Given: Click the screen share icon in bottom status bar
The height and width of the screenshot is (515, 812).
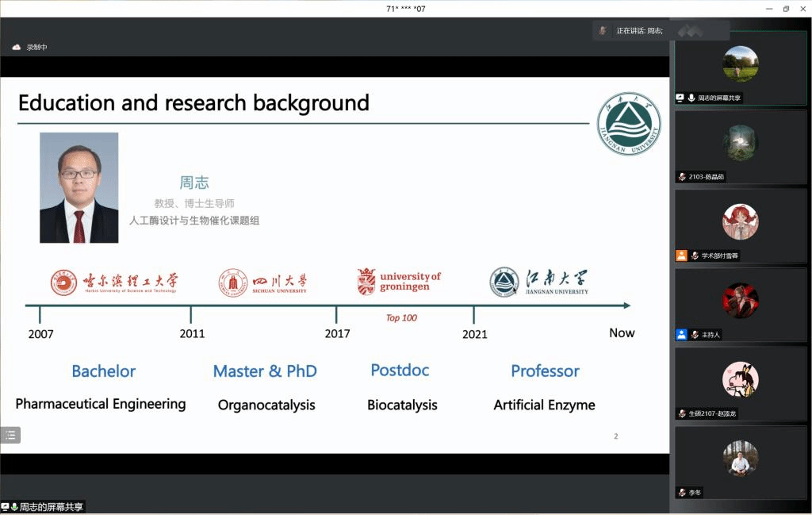Looking at the screenshot, I should click(5, 507).
